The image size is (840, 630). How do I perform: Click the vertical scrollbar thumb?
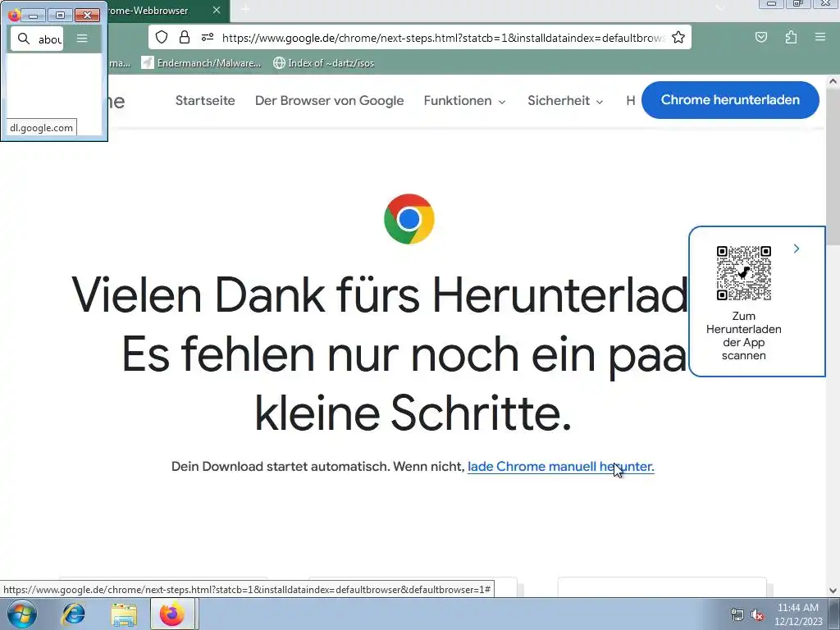point(833,166)
